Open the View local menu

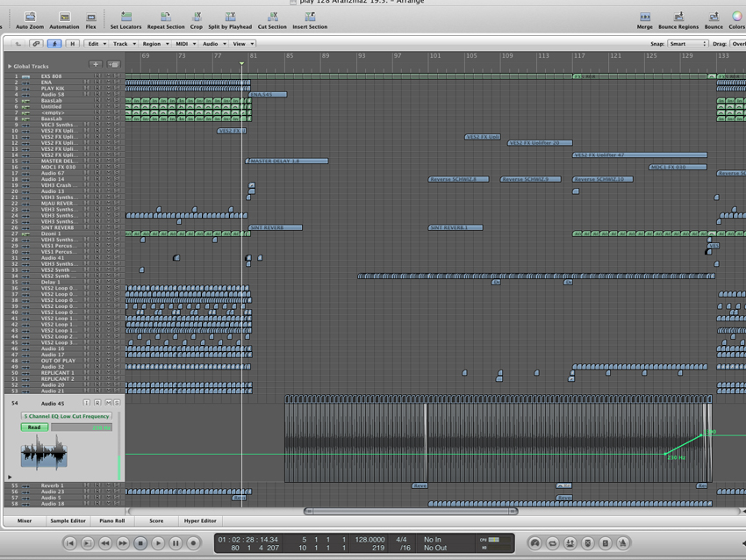(x=243, y=44)
